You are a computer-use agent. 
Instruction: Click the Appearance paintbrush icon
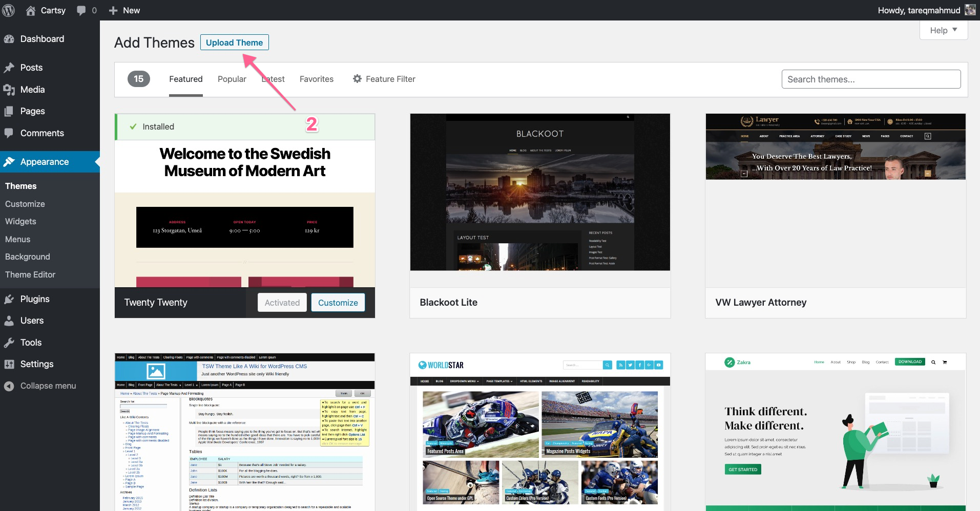pyautogui.click(x=9, y=162)
